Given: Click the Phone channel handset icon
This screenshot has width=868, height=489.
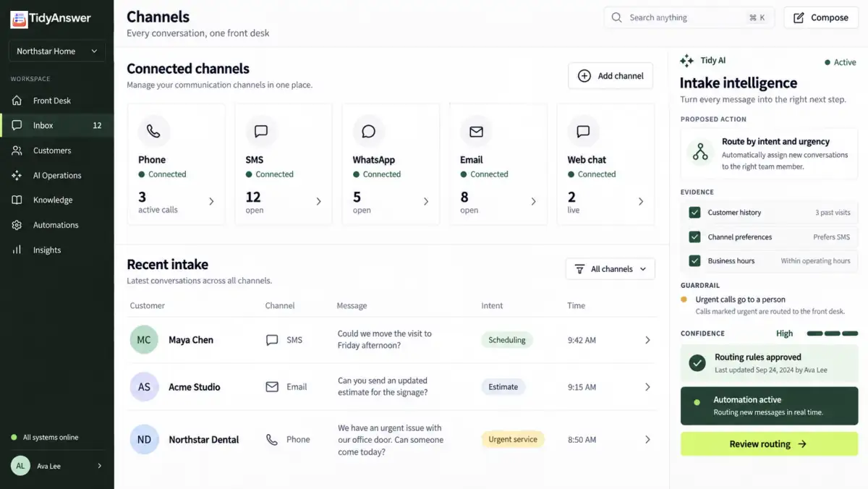Looking at the screenshot, I should [x=154, y=132].
